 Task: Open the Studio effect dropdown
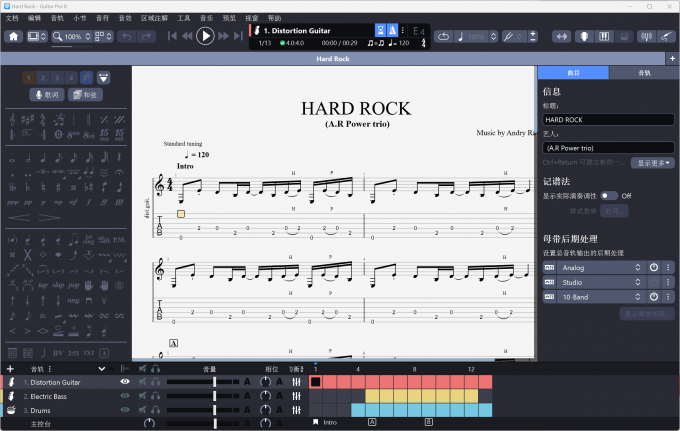pyautogui.click(x=599, y=283)
